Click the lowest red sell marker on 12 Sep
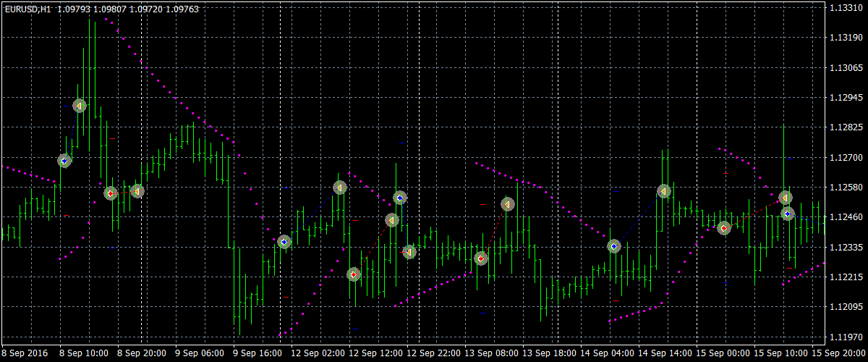Viewport: 868px width, 362px height. 354,274
